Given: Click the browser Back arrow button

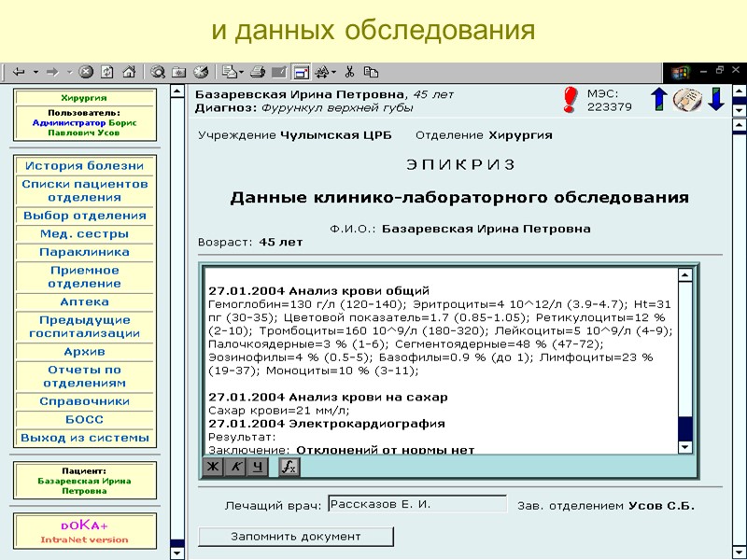Looking at the screenshot, I should (x=19, y=73).
